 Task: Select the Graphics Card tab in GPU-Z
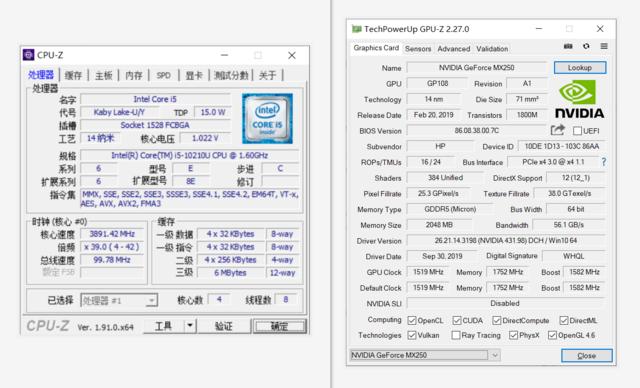(376, 48)
